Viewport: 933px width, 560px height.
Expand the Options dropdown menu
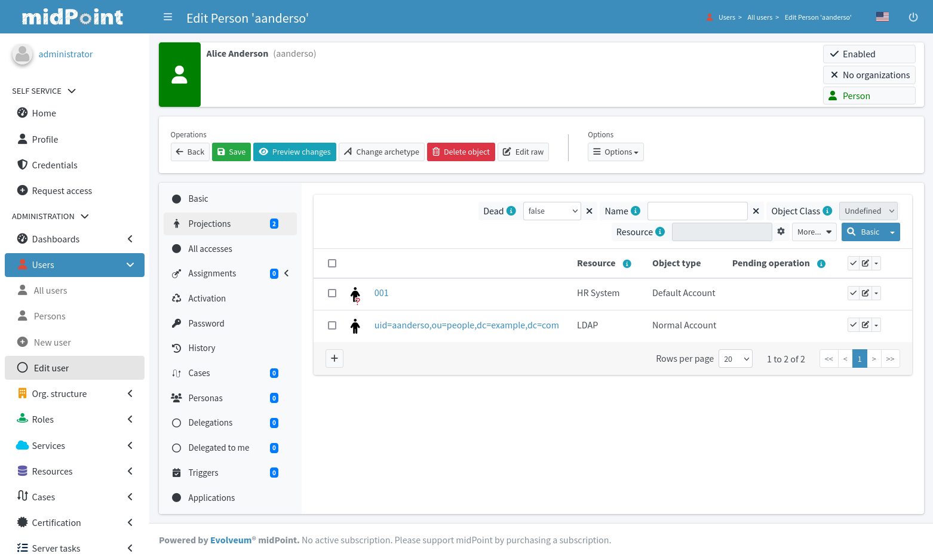pyautogui.click(x=615, y=152)
